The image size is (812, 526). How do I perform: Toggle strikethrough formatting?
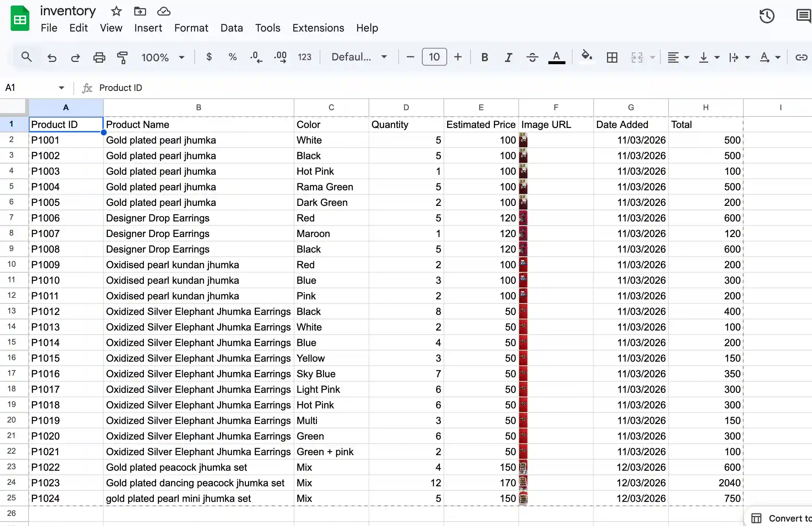pos(532,57)
